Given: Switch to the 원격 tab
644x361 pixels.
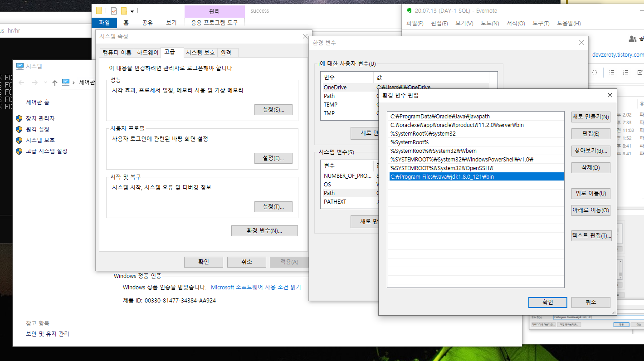Looking at the screenshot, I should tap(226, 53).
